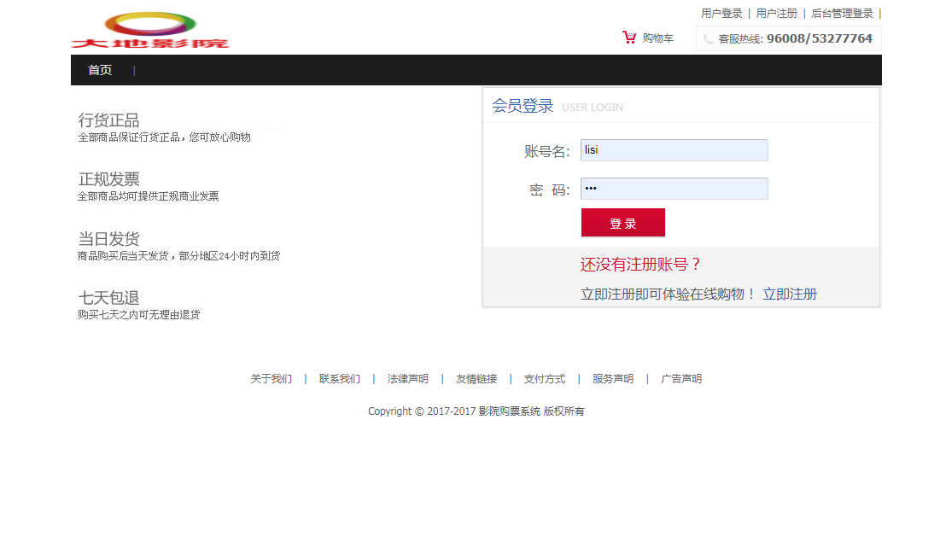
Task: Click the red cart basket symbol
Action: tap(629, 38)
